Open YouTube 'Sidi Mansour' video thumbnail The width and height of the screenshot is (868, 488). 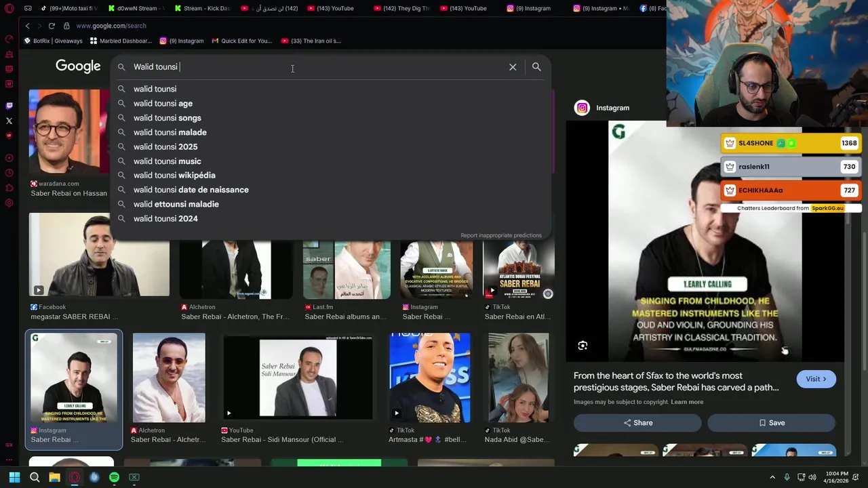(x=298, y=378)
